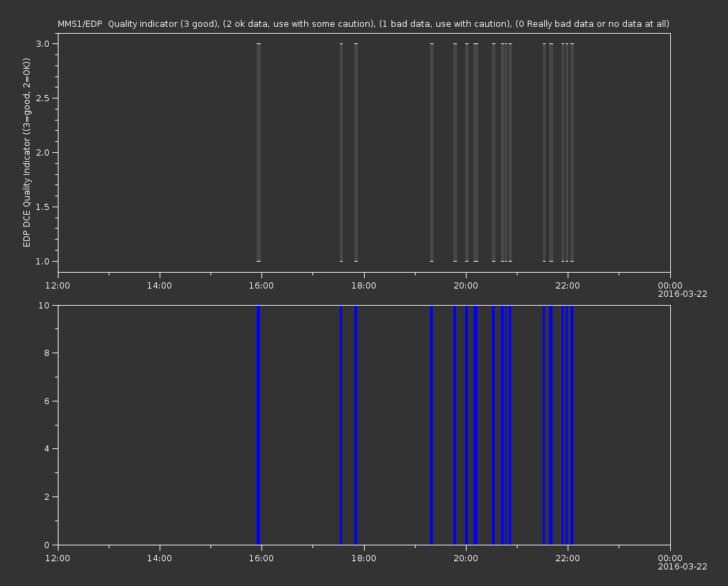This screenshot has height=586, width=728.
Task: Click 18:00 label under the quality indicator plot
Action: click(x=363, y=285)
